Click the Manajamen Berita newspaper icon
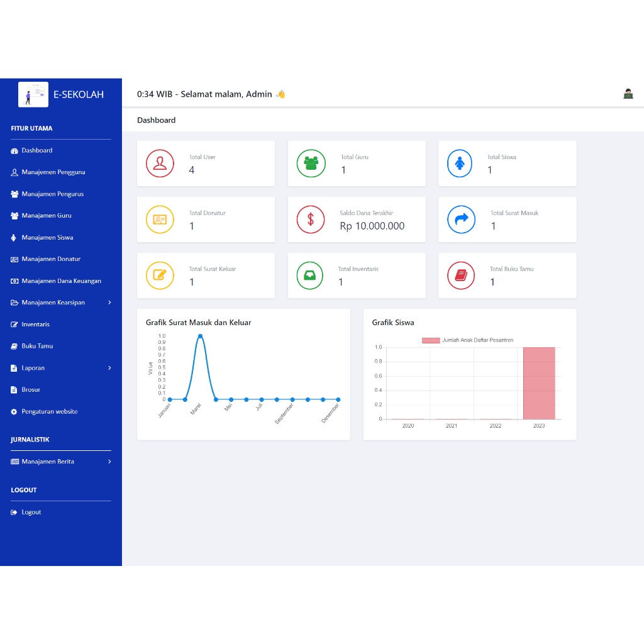Image resolution: width=644 pixels, height=644 pixels. click(x=14, y=462)
